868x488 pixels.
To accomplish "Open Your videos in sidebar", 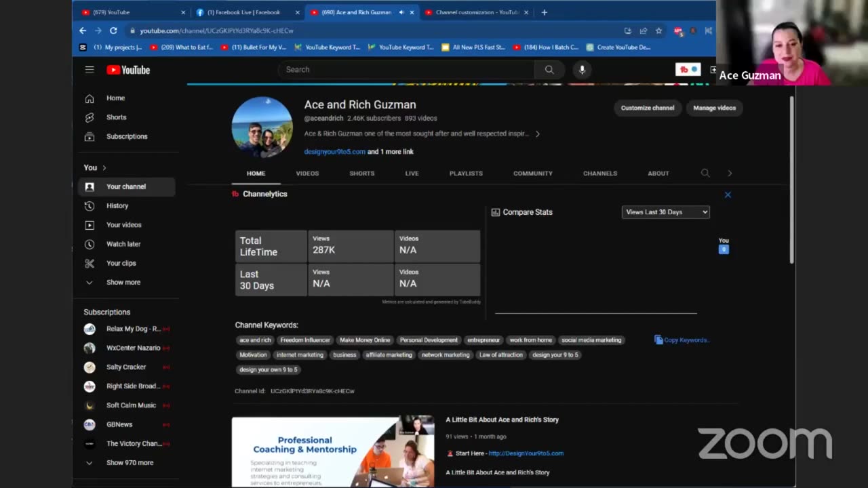I will coord(123,224).
